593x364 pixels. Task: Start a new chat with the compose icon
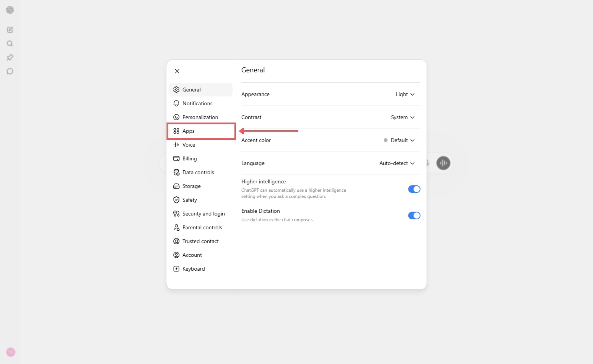coord(10,30)
